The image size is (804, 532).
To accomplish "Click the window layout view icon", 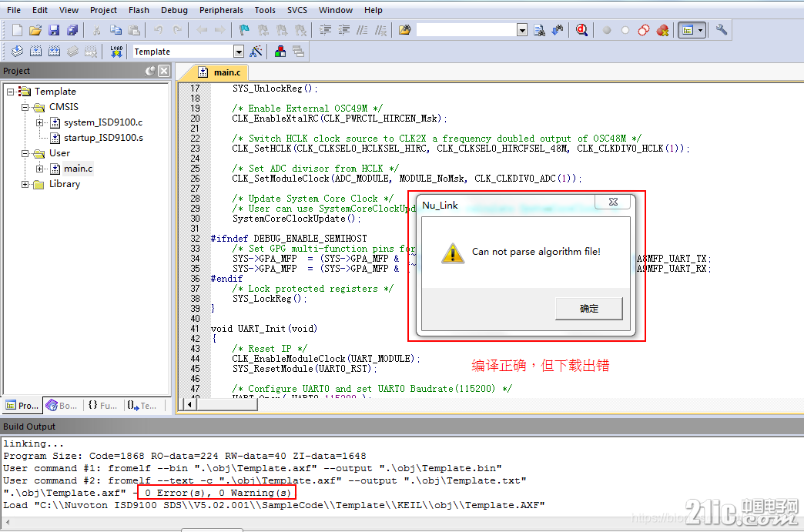I will (688, 30).
